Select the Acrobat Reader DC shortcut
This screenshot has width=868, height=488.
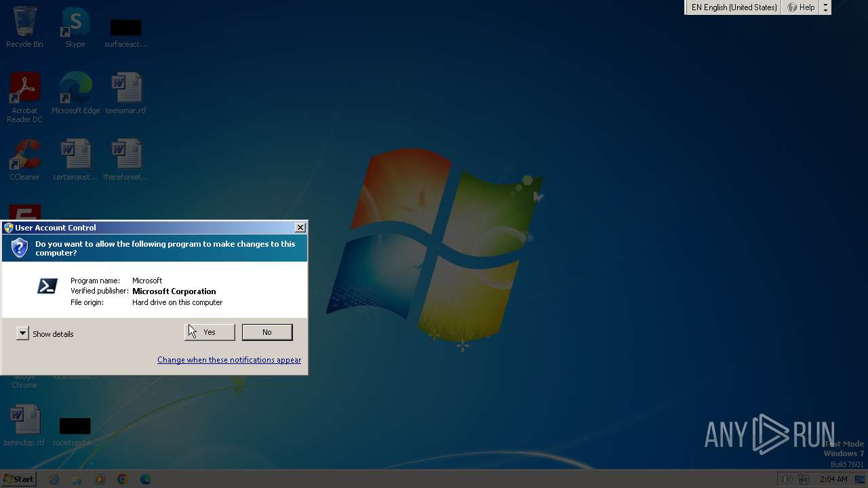pos(24,98)
